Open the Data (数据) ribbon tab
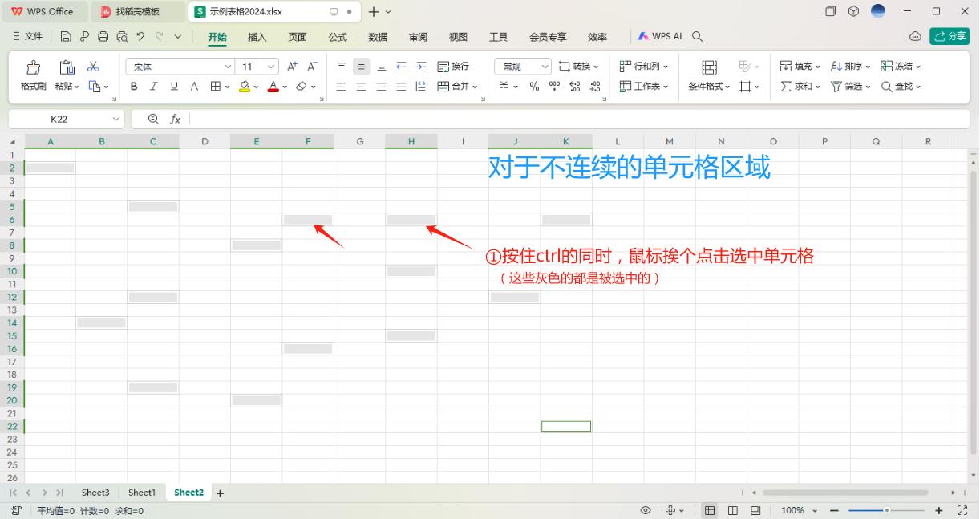Image resolution: width=980 pixels, height=519 pixels. click(378, 37)
